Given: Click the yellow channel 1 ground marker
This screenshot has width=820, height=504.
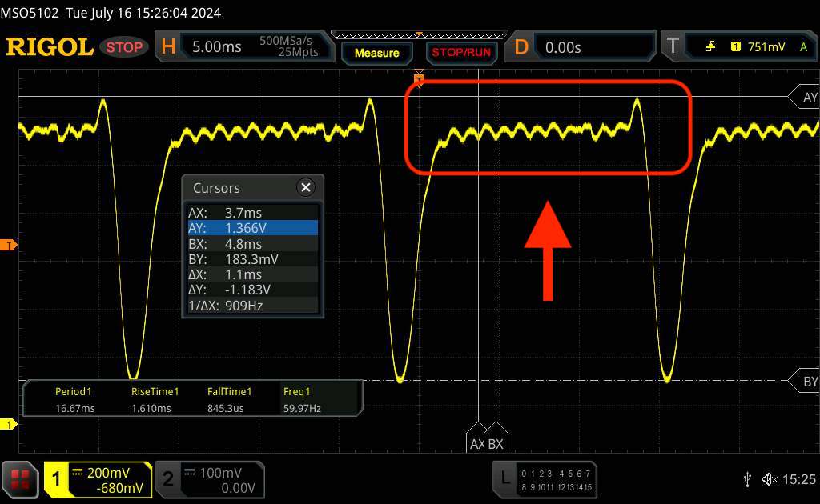Looking at the screenshot, I should (x=8, y=424).
